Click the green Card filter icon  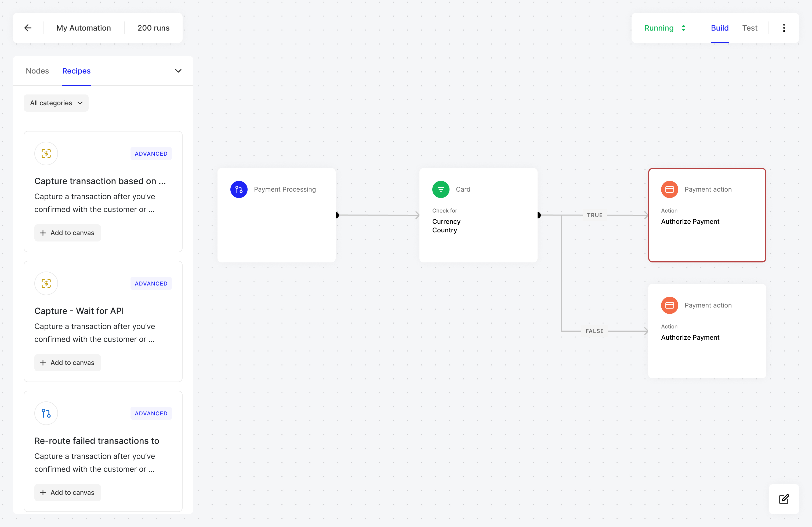pyautogui.click(x=440, y=189)
